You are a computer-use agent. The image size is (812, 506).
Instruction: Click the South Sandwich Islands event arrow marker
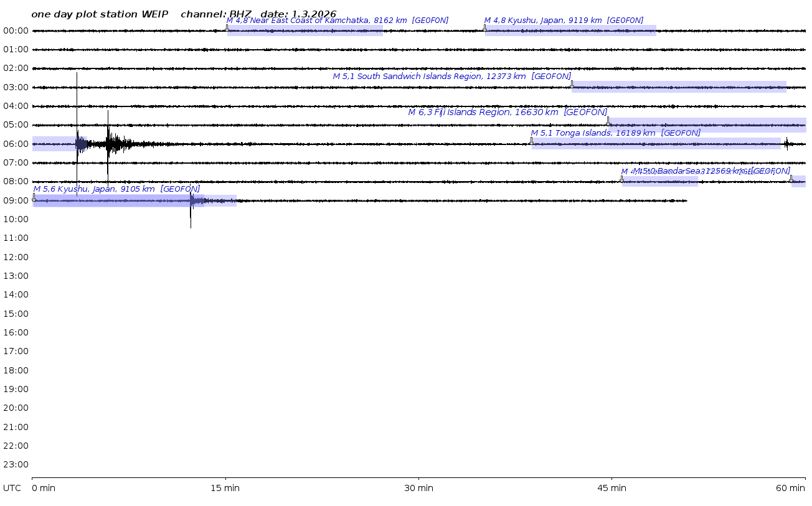572,83
